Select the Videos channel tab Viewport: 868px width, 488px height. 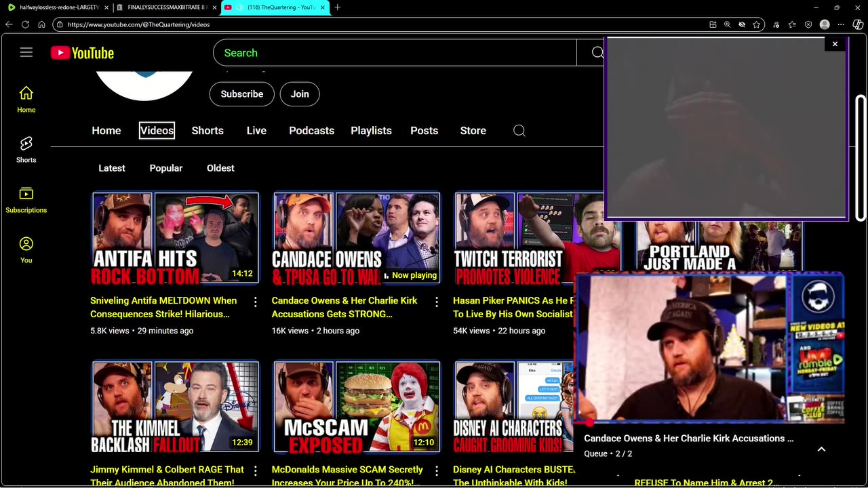[157, 131]
